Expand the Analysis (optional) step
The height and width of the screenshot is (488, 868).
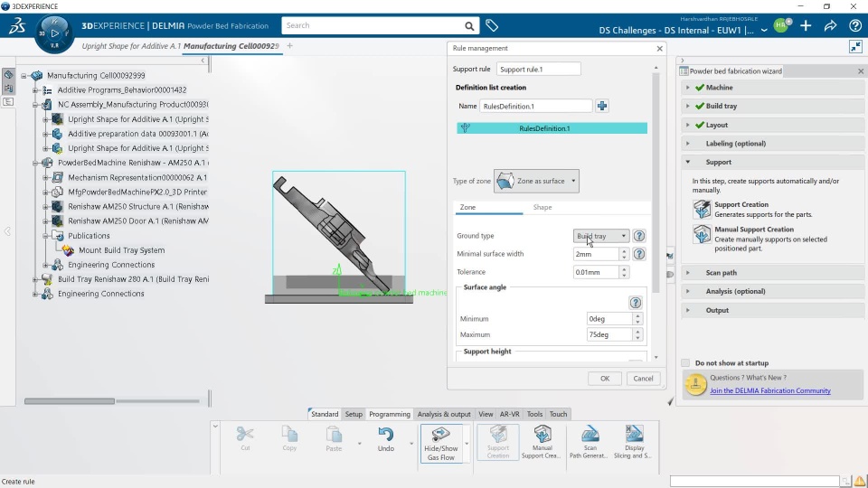point(688,291)
